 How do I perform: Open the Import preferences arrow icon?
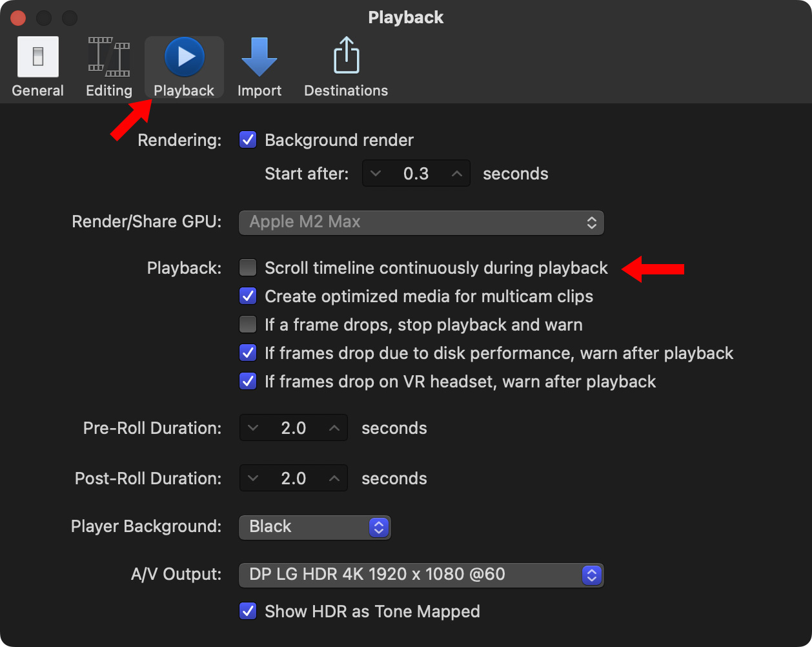pos(259,57)
